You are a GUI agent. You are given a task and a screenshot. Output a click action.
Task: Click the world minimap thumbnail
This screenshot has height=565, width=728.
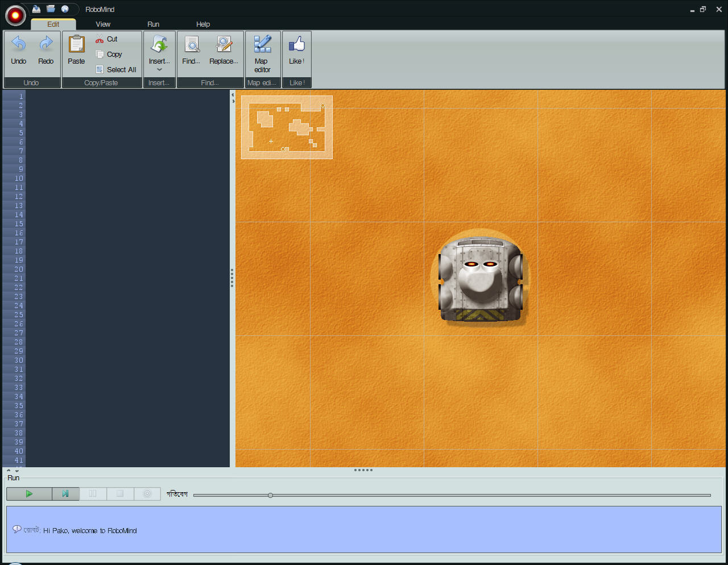point(287,127)
